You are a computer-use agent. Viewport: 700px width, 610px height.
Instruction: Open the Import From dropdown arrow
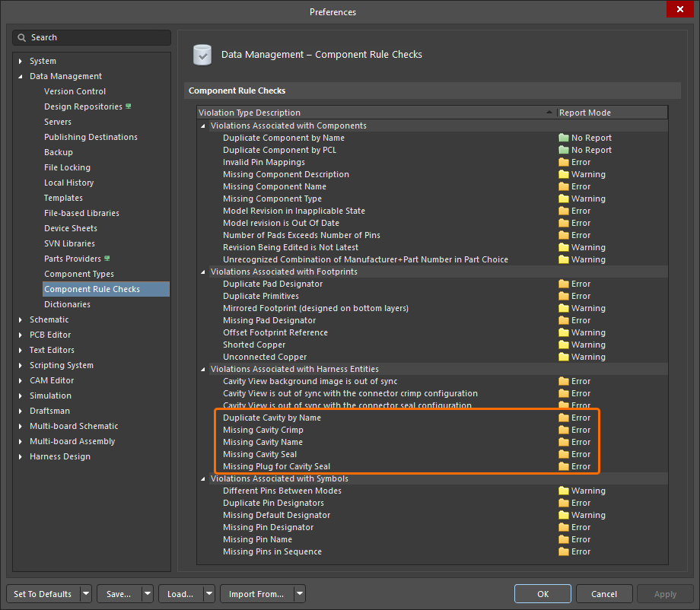click(300, 594)
